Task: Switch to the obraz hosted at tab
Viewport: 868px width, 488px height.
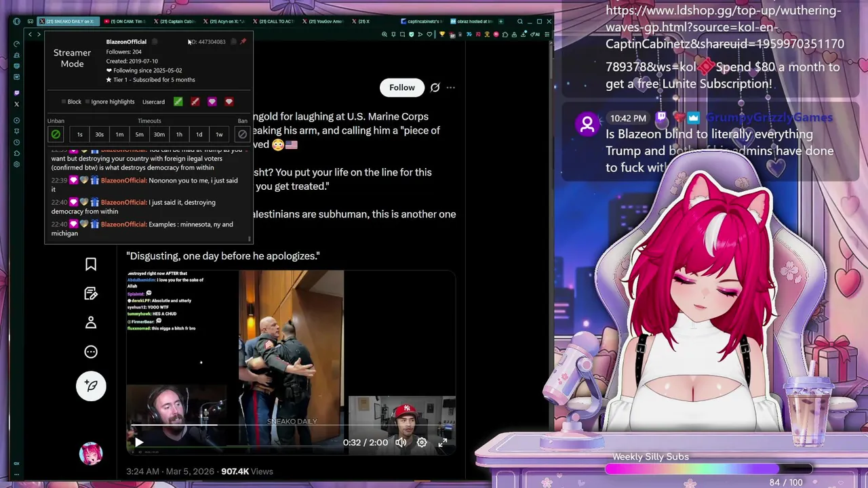Action: coord(471,22)
